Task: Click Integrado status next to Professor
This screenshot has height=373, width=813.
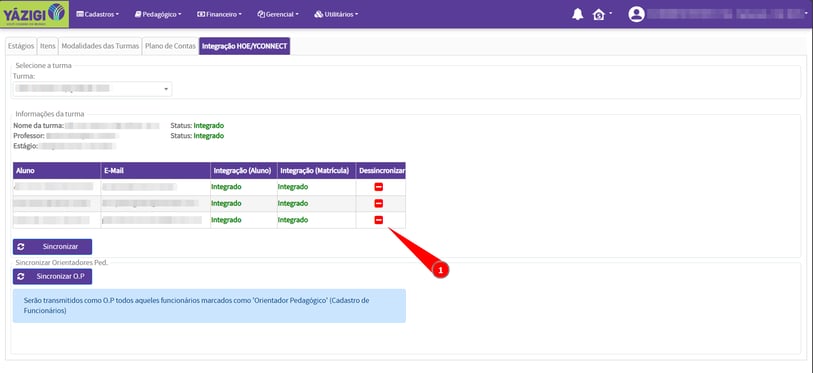Action: (x=209, y=136)
